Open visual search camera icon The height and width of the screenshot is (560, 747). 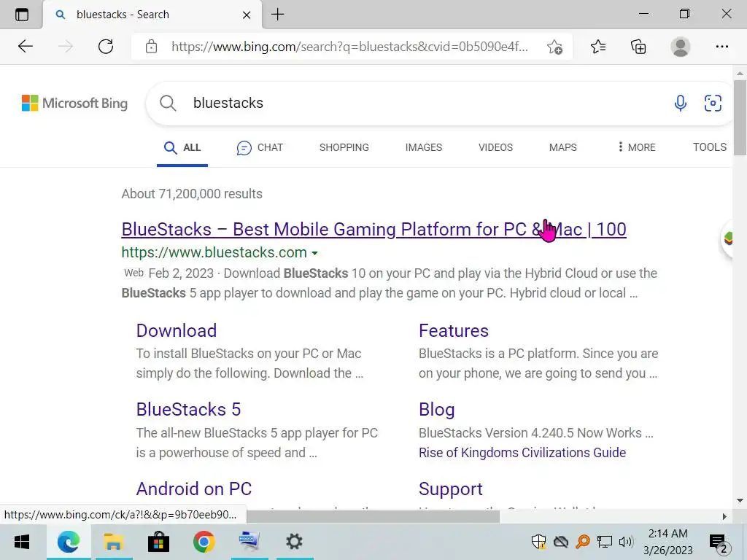(x=713, y=103)
